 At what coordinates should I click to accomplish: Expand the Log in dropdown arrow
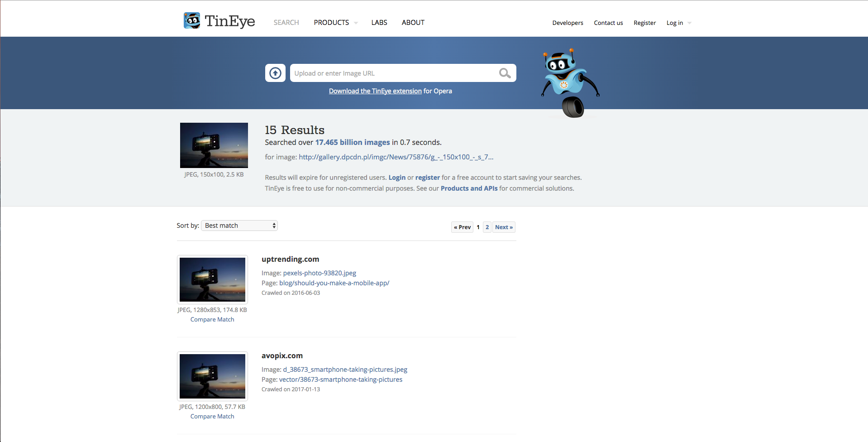pyautogui.click(x=689, y=23)
